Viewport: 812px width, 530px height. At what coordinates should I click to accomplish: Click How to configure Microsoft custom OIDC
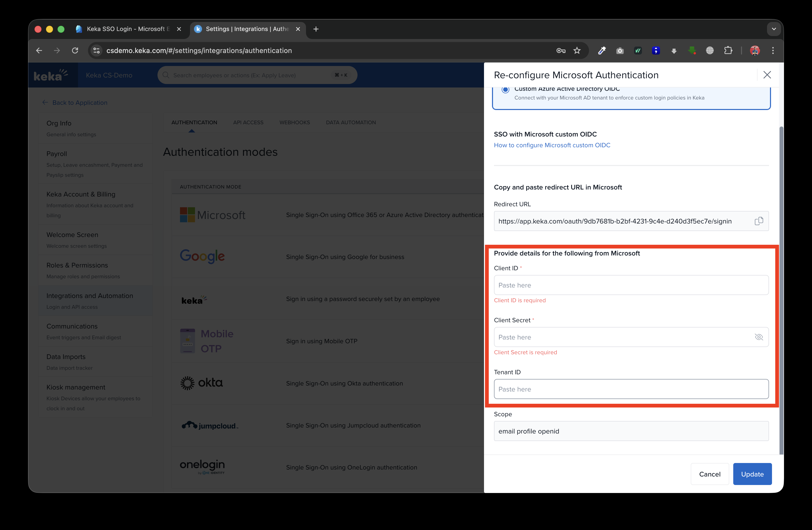click(552, 145)
